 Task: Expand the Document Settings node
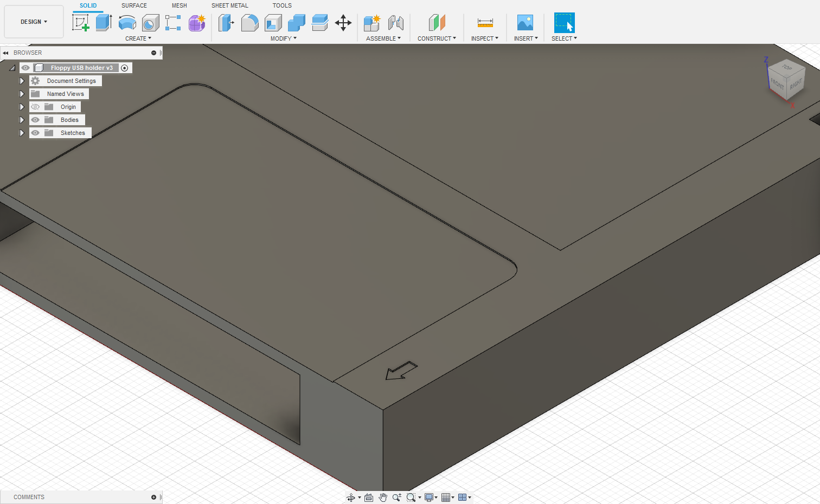(22, 81)
